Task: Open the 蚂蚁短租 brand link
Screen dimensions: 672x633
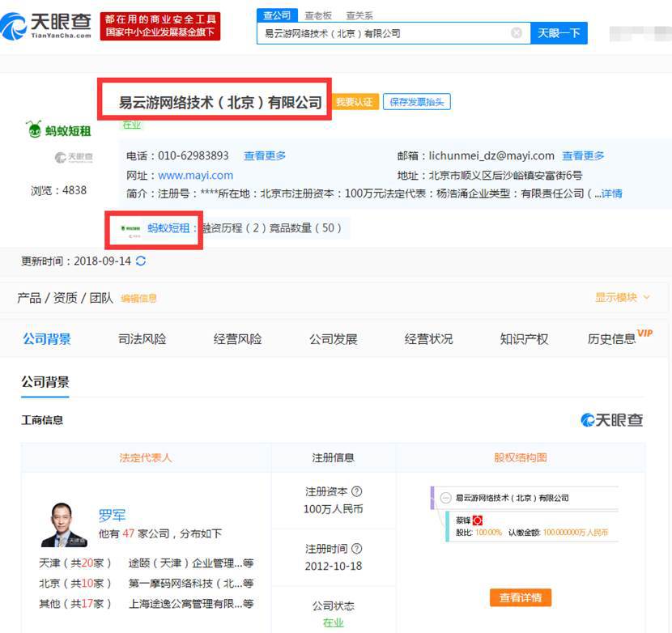Action: tap(168, 228)
